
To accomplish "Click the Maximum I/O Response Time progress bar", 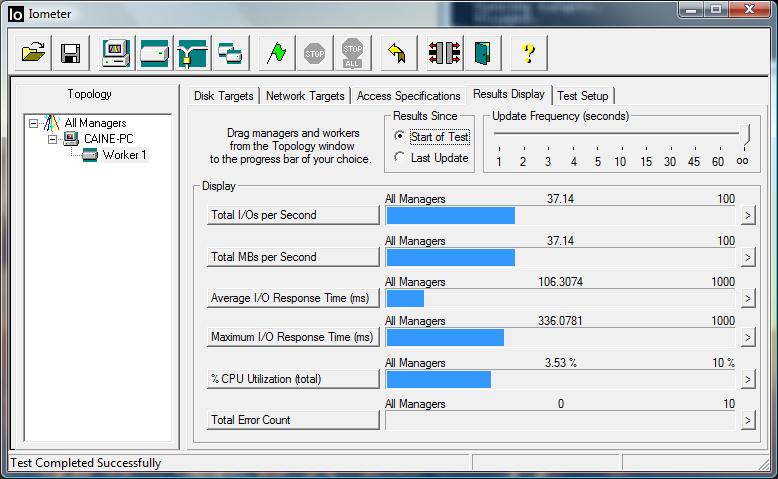I will coord(560,338).
